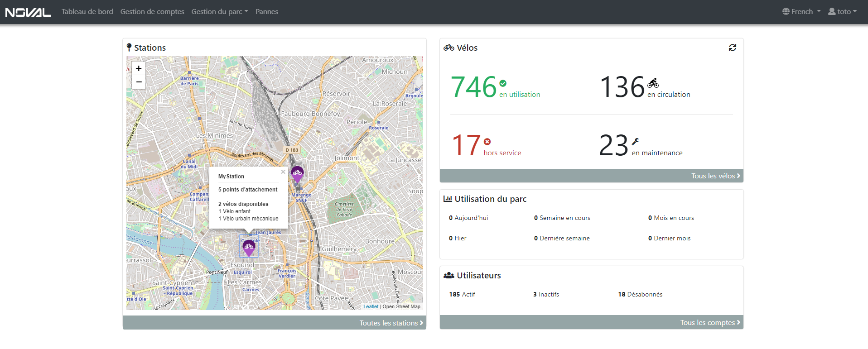Open Toutes les stations link

(x=391, y=323)
